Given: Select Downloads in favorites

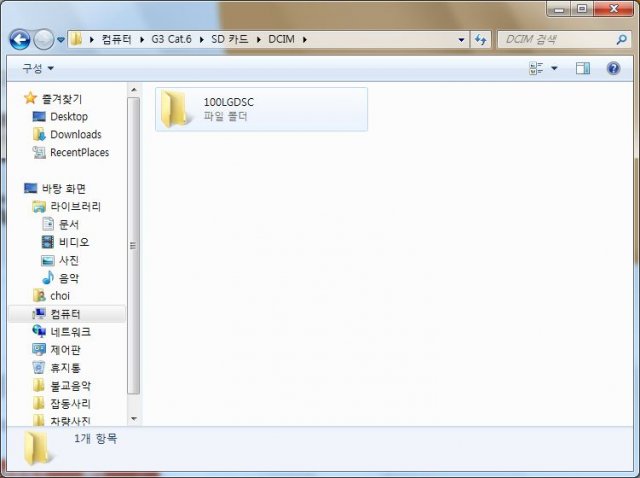Looking at the screenshot, I should [x=76, y=135].
